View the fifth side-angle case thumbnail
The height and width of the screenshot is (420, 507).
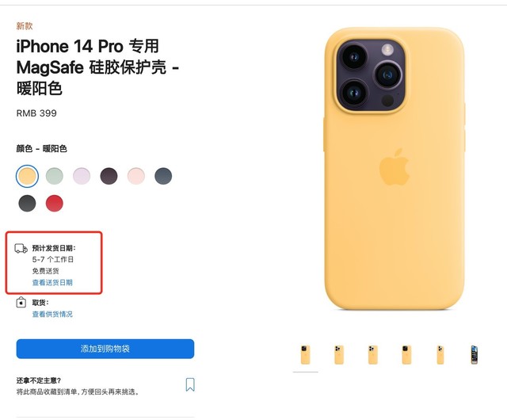[x=440, y=355]
